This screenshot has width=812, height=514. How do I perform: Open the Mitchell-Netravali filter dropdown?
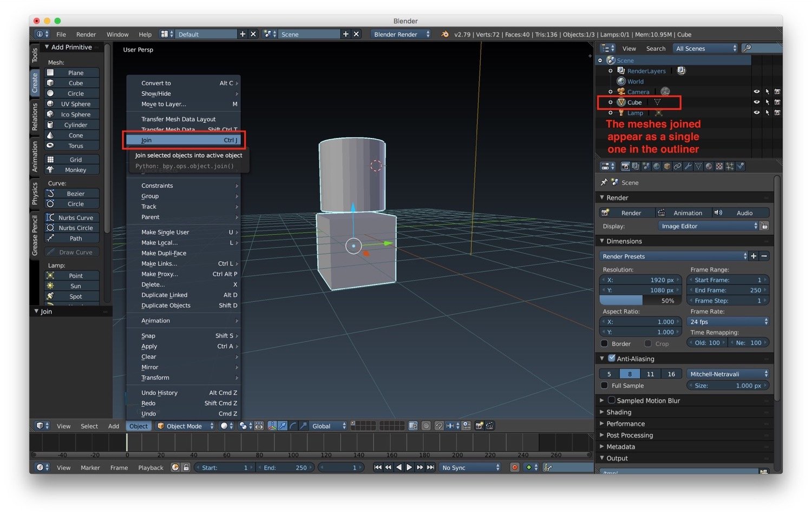pyautogui.click(x=728, y=374)
